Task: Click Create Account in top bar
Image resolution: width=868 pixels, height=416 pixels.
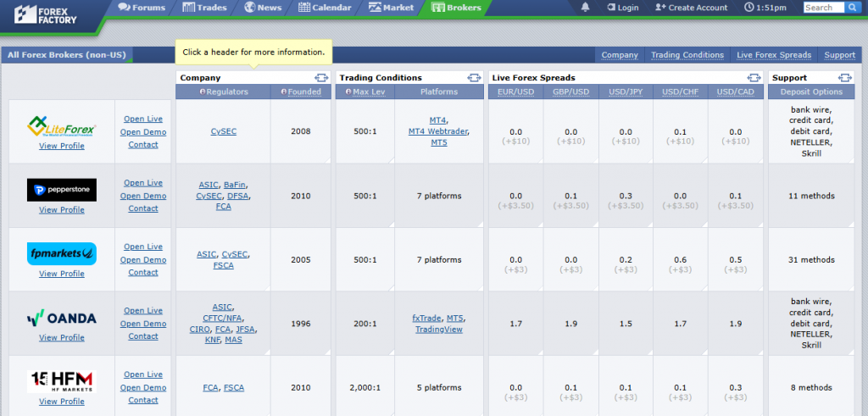Action: [691, 8]
